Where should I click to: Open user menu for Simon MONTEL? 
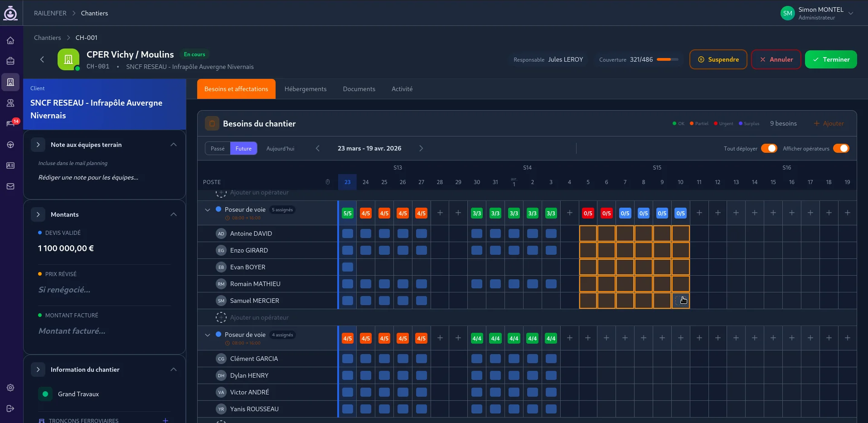[x=851, y=13]
